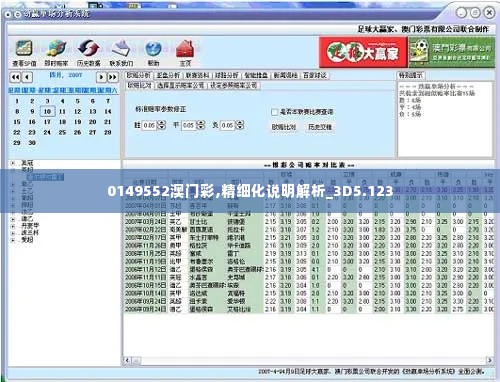Viewport: 500px width, 382px height.
Task: Open Help via blue question-mark icon
Action: click(x=153, y=49)
